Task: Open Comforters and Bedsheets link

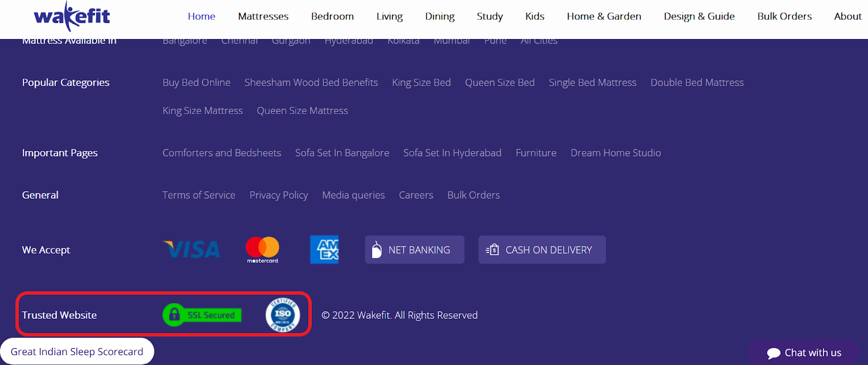Action: [222, 153]
